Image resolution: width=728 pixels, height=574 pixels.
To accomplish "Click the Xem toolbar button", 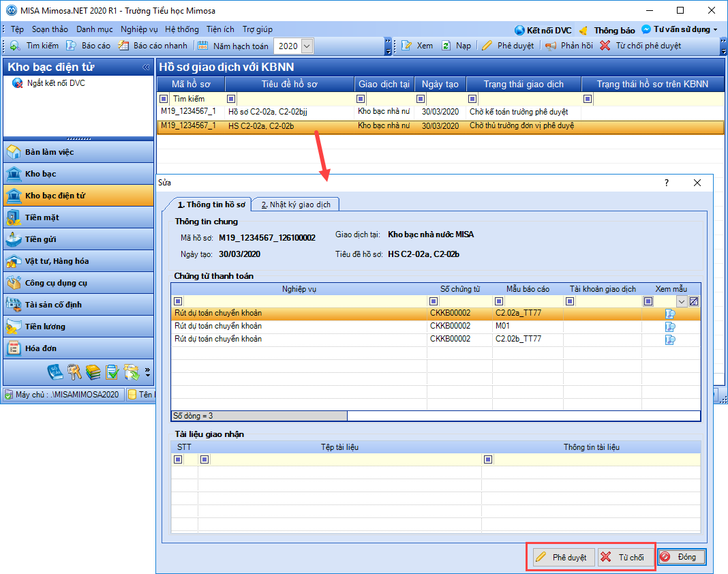I will point(417,46).
